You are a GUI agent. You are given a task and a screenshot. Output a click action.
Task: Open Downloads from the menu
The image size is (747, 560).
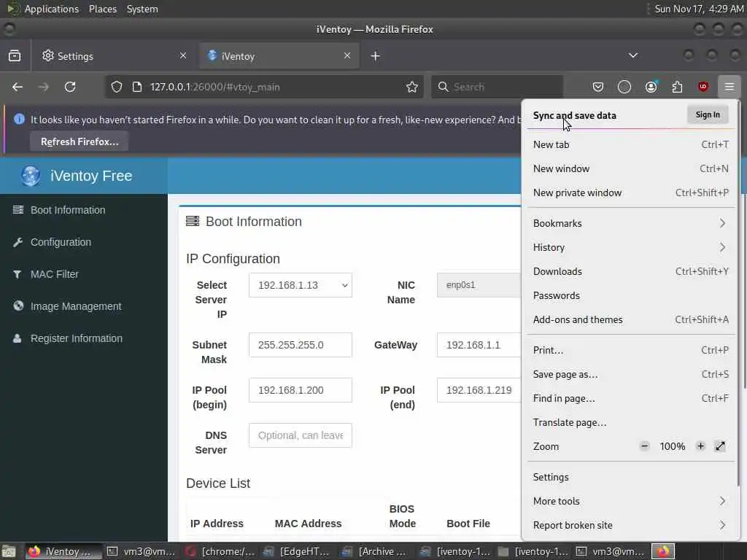coord(631,271)
